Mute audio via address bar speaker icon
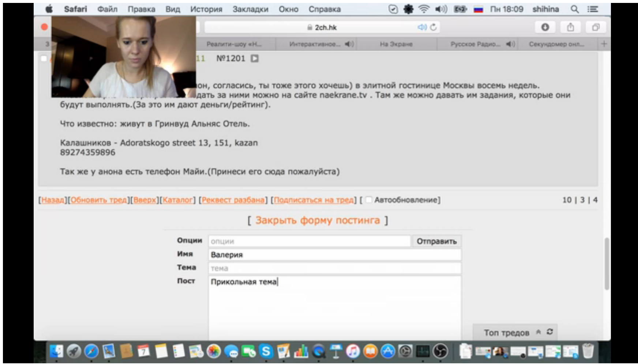 tap(422, 27)
